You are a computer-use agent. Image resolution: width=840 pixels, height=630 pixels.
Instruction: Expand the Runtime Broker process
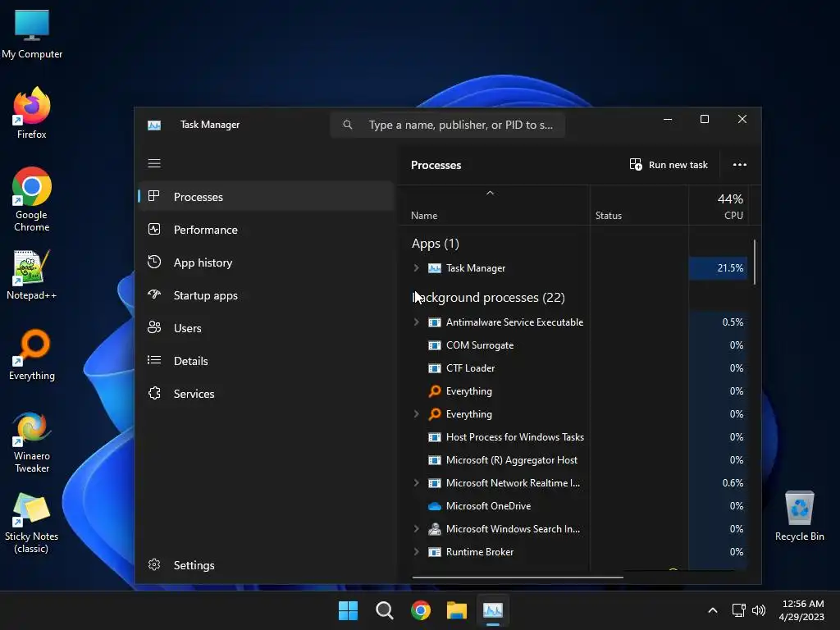(x=416, y=552)
